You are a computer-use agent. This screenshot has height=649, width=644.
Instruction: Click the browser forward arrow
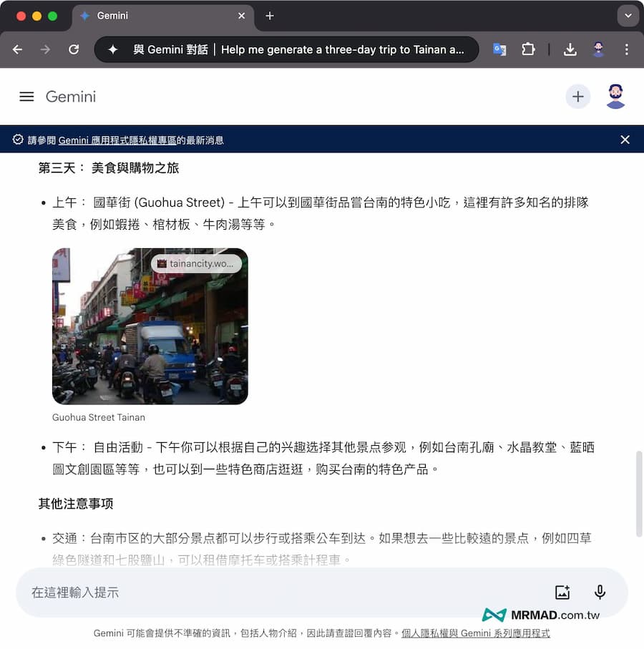click(45, 49)
